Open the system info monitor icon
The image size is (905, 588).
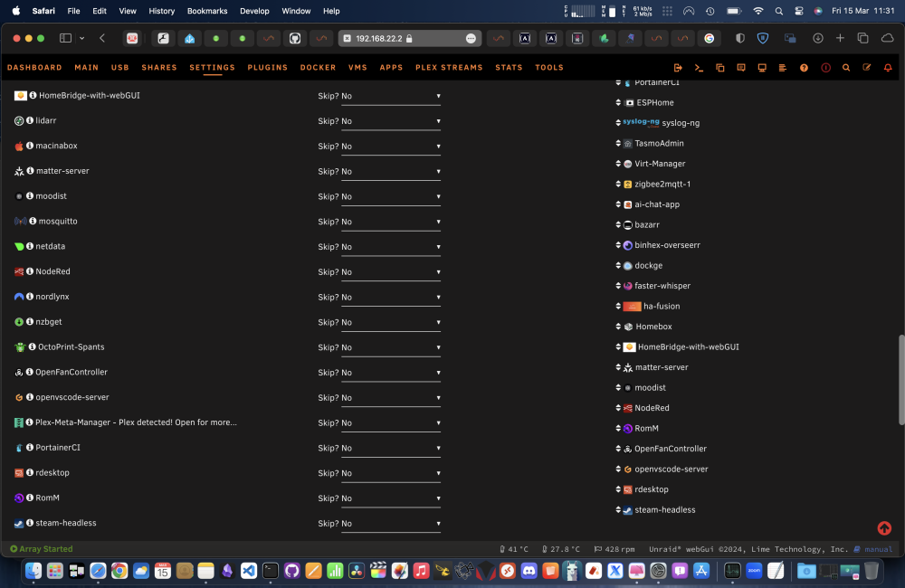click(762, 68)
